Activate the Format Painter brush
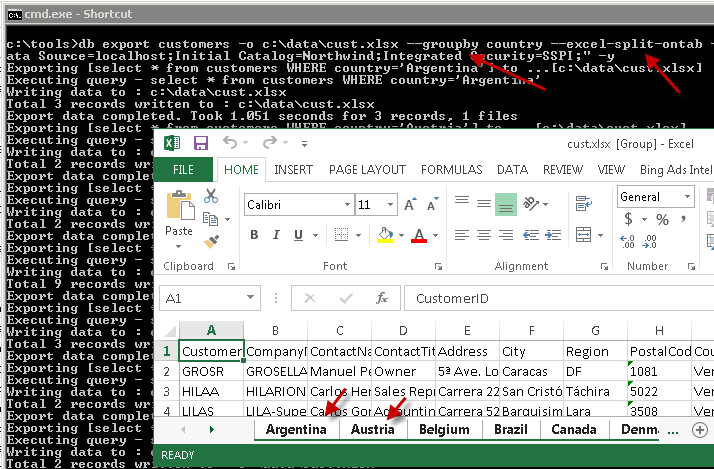Screen dimensions: 714x469 coord(211,241)
